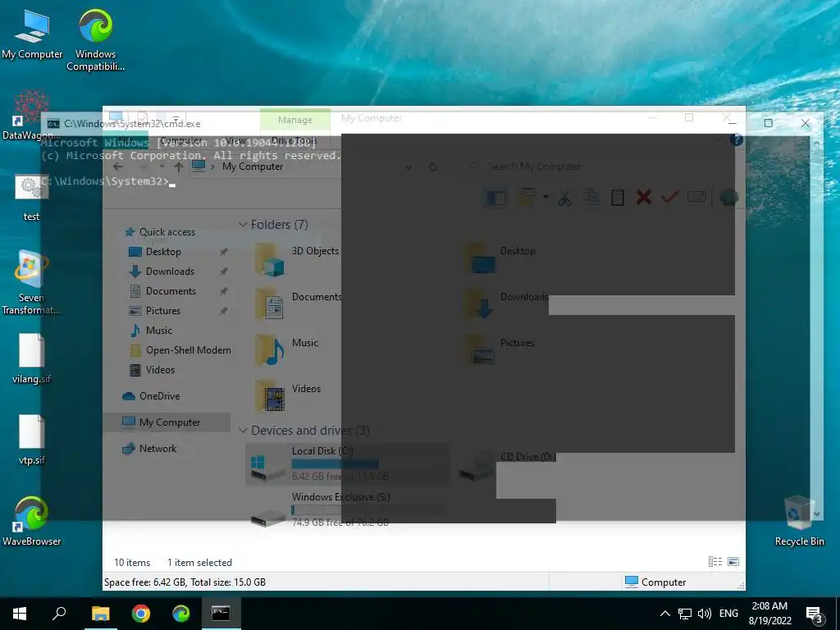Select the WaveBrowser desktop shortcut

coord(31,521)
